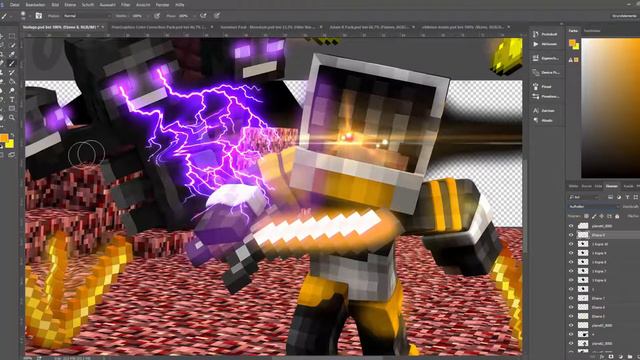Hide the Ebene 7 layer

click(571, 298)
